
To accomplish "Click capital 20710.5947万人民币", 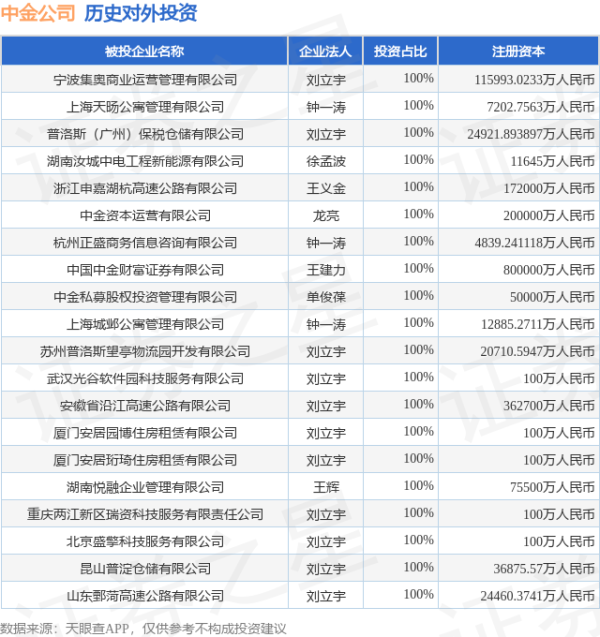I will pos(538,352).
